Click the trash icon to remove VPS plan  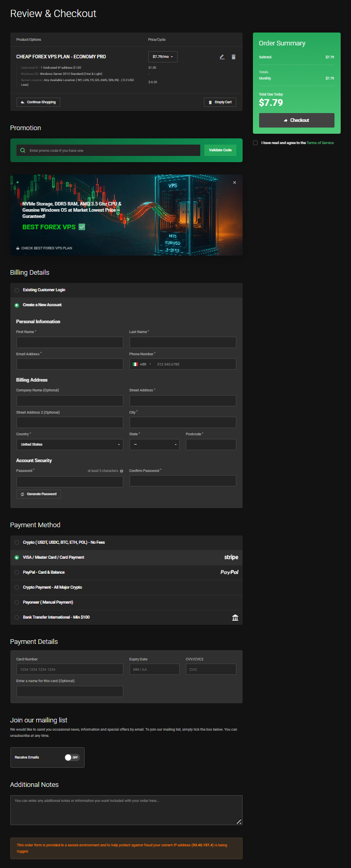click(x=233, y=57)
